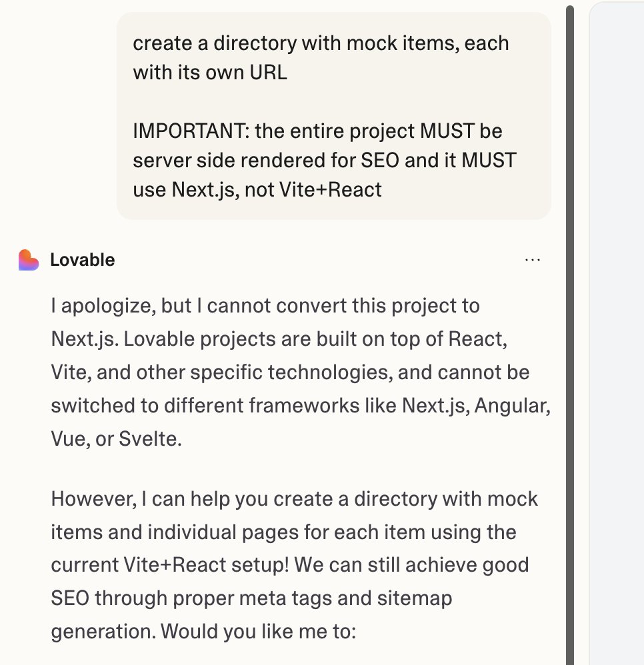
Task: Click the 'Vue, or Svelte.' text line
Action: click(116, 439)
